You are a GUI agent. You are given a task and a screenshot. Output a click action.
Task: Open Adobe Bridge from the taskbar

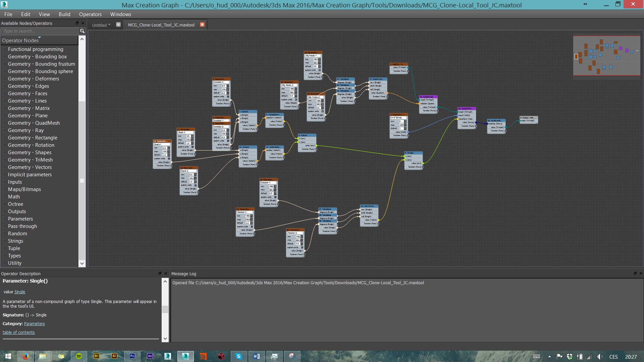coord(97,356)
